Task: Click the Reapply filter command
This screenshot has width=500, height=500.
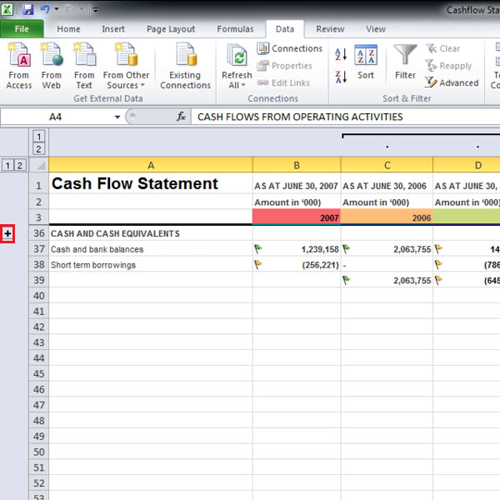Action: tap(448, 66)
